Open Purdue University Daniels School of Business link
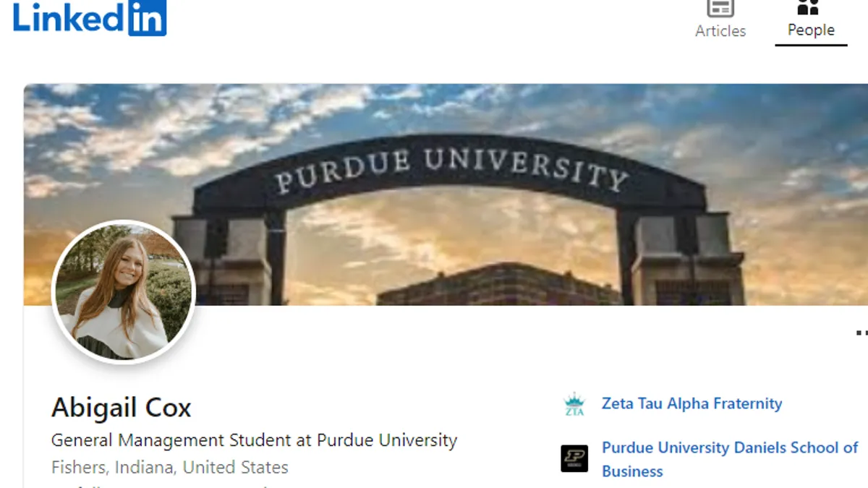 point(730,459)
